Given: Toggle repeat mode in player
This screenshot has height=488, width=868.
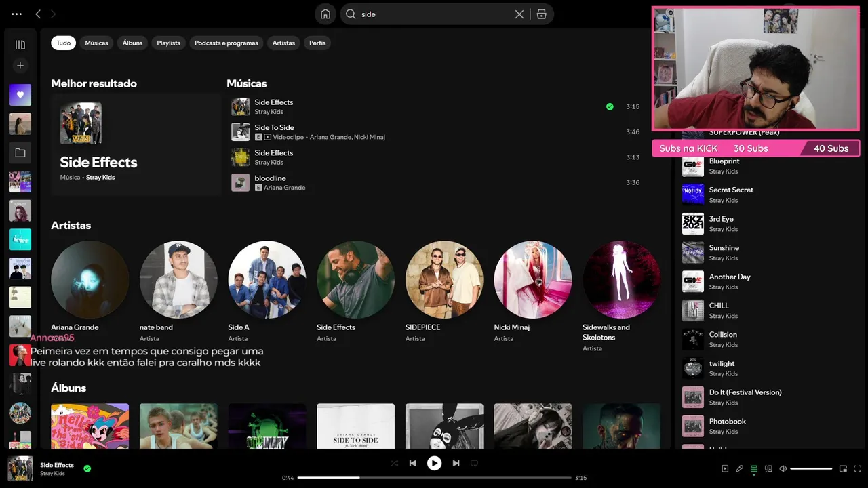Looking at the screenshot, I should pyautogui.click(x=475, y=463).
